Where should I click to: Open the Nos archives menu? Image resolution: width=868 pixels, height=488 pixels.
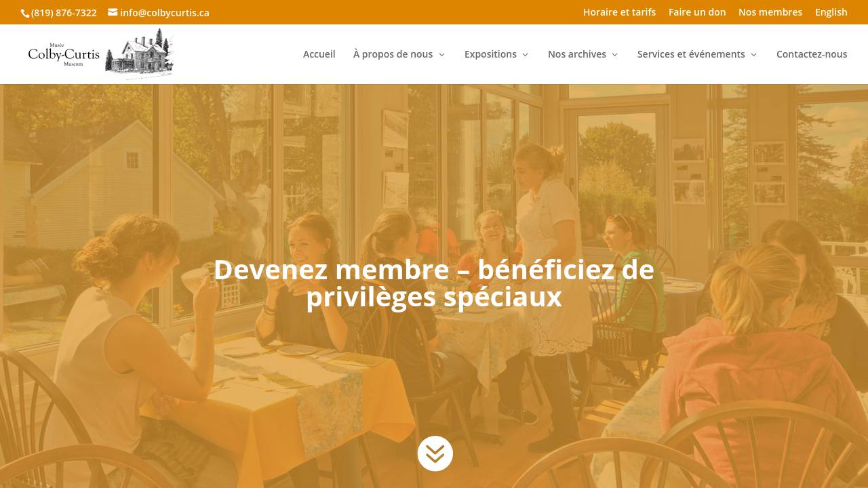(x=577, y=54)
